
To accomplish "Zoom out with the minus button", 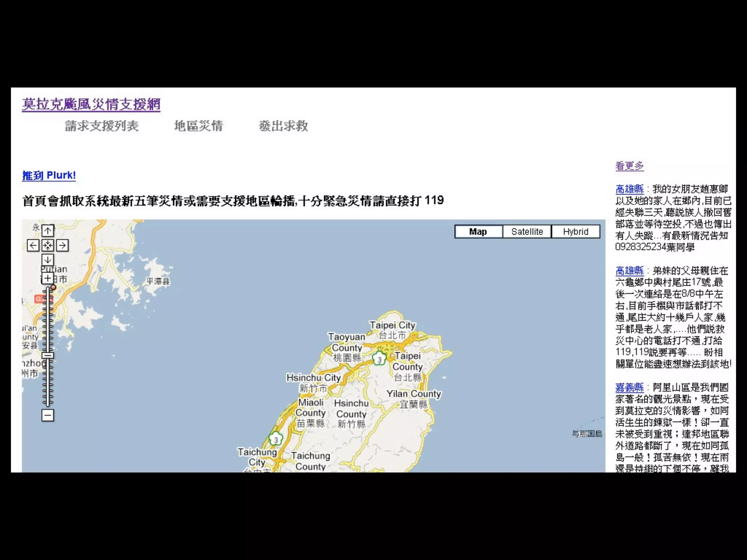I will [48, 415].
